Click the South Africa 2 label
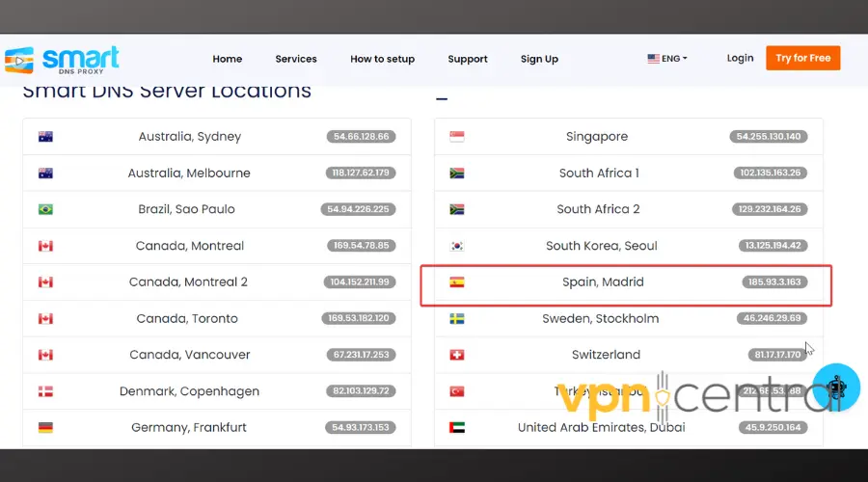 (598, 209)
